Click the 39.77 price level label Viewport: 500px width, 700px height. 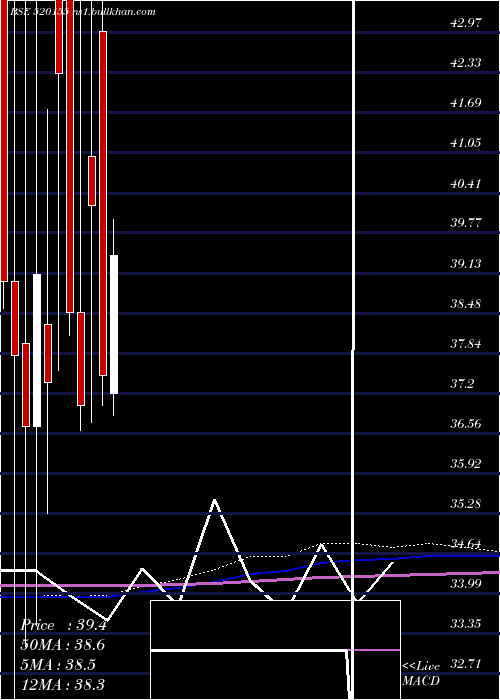pos(467,223)
